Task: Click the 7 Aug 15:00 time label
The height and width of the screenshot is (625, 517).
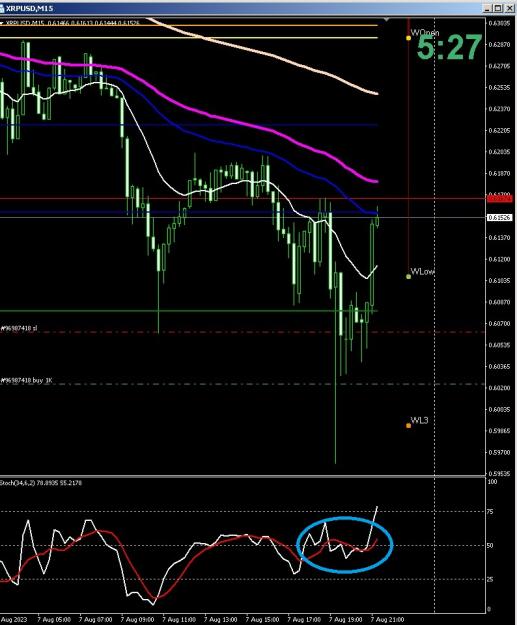Action: coord(262,620)
